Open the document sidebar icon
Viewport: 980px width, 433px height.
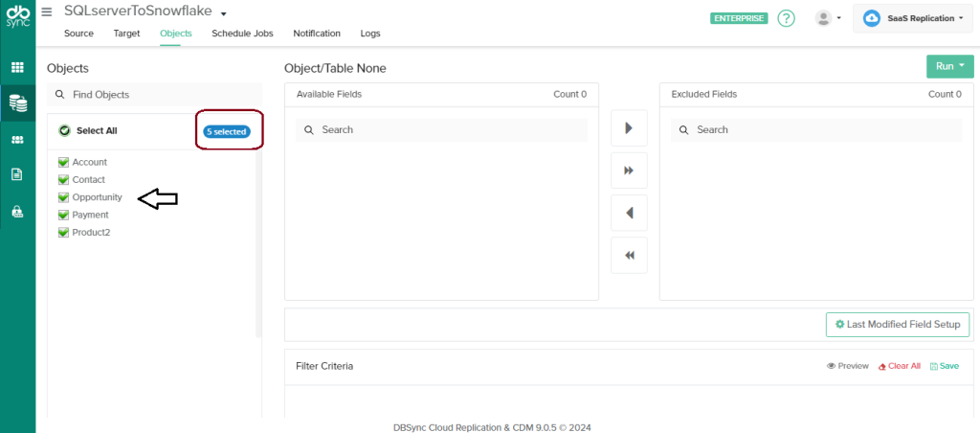[17, 174]
